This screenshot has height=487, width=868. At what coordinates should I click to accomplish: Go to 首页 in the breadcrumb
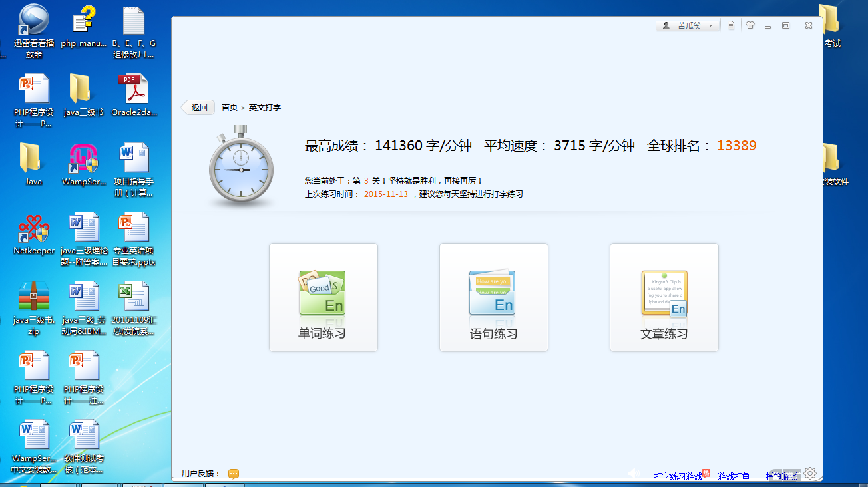(x=230, y=108)
